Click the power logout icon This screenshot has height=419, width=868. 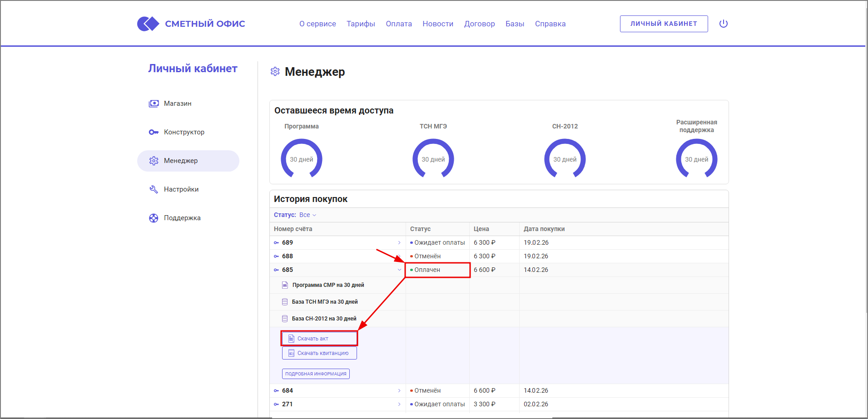tap(724, 24)
